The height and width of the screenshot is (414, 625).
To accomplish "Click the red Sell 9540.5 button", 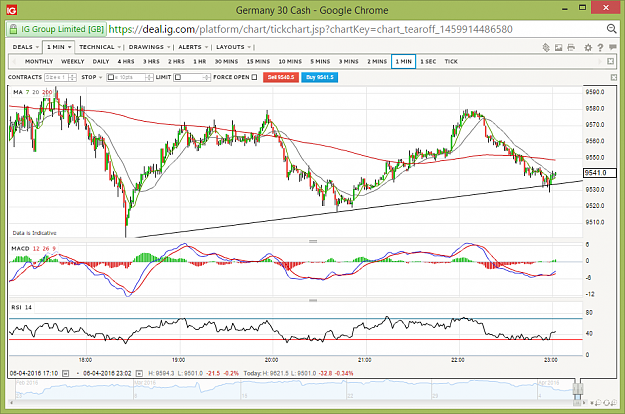I will 281,77.
